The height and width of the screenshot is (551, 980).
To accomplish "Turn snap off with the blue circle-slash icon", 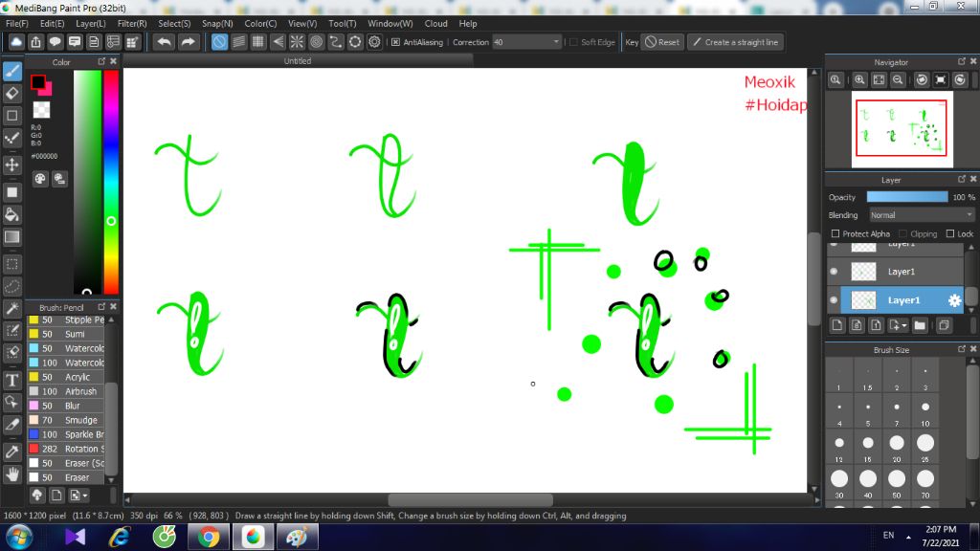I will tap(219, 42).
